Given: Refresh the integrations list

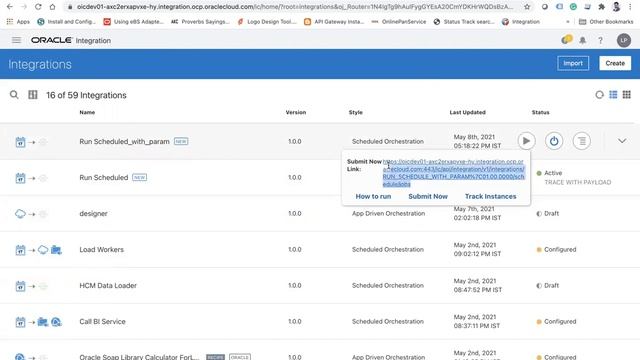Looking at the screenshot, I should (599, 95).
